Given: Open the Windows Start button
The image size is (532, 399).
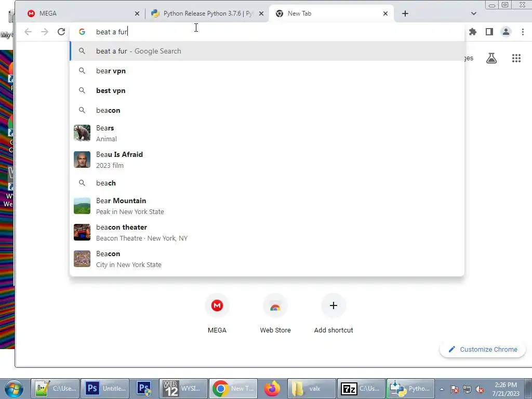Looking at the screenshot, I should tap(14, 389).
